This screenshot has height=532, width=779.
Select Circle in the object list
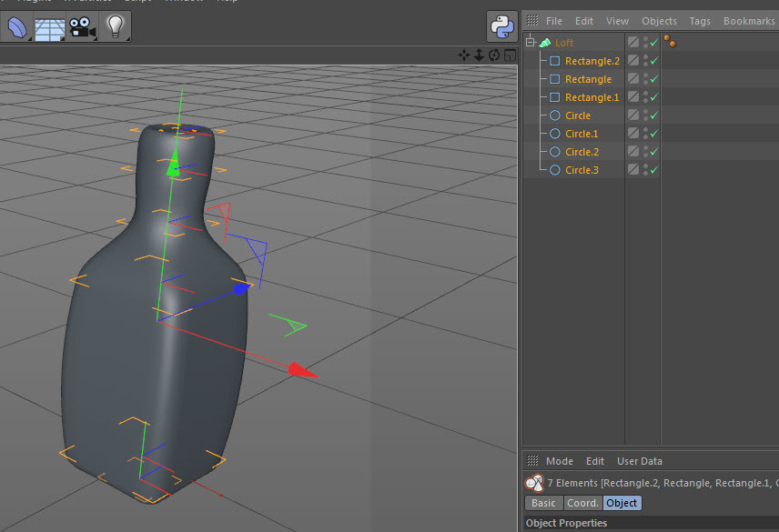pyautogui.click(x=578, y=115)
